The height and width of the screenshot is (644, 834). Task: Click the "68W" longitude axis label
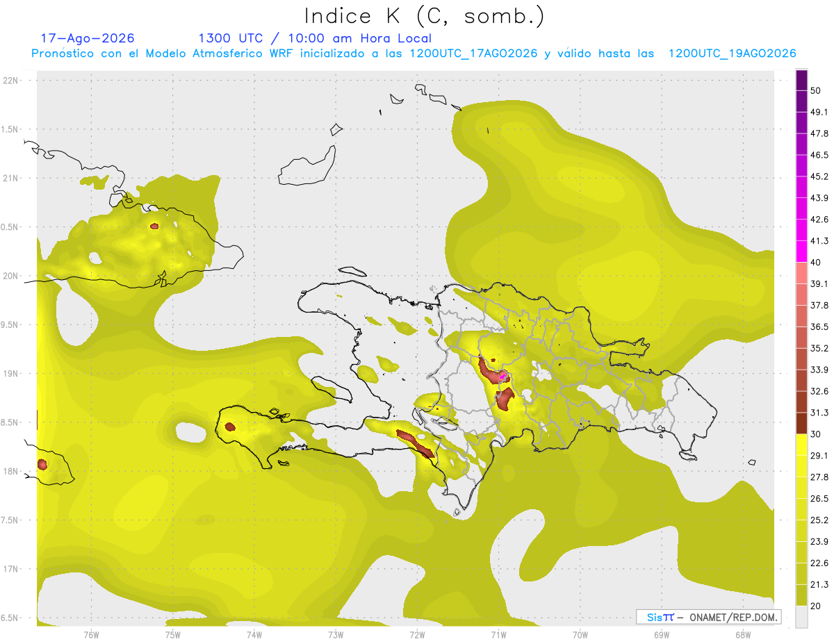point(743,634)
